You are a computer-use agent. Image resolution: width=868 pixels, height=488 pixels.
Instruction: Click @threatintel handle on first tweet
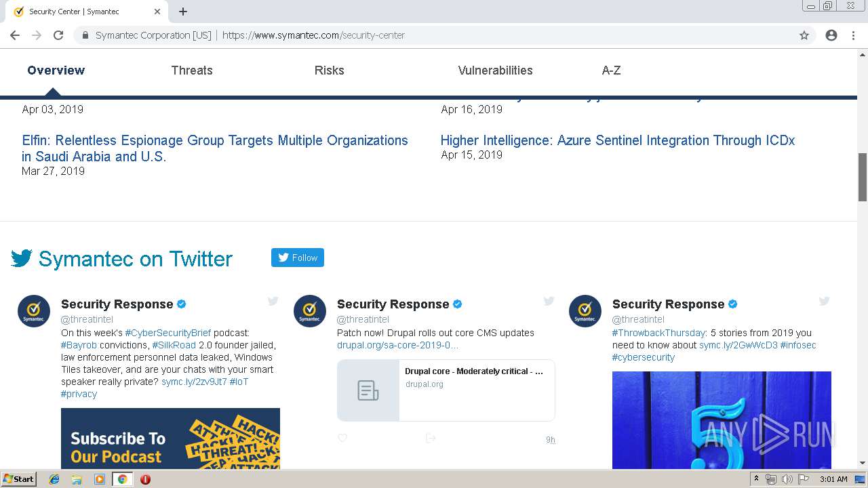pyautogui.click(x=87, y=319)
